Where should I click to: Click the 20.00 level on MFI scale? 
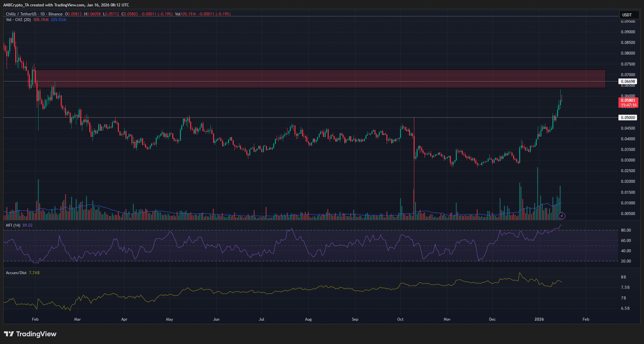[x=626, y=261]
